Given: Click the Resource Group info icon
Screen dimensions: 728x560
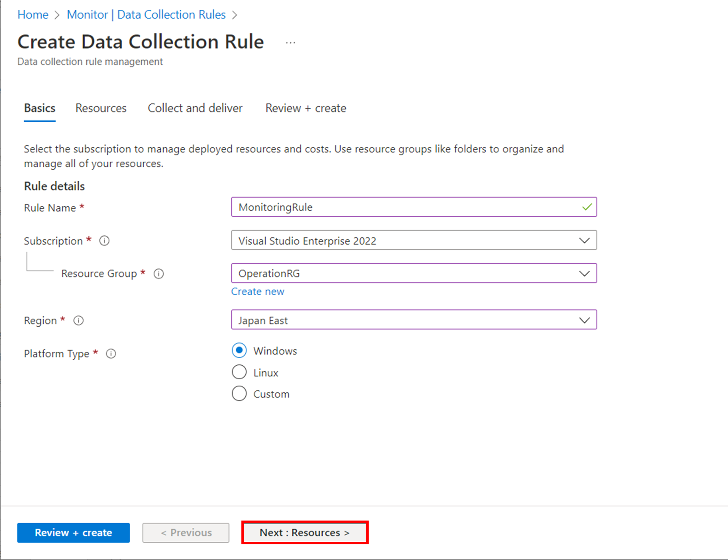Looking at the screenshot, I should (x=159, y=274).
